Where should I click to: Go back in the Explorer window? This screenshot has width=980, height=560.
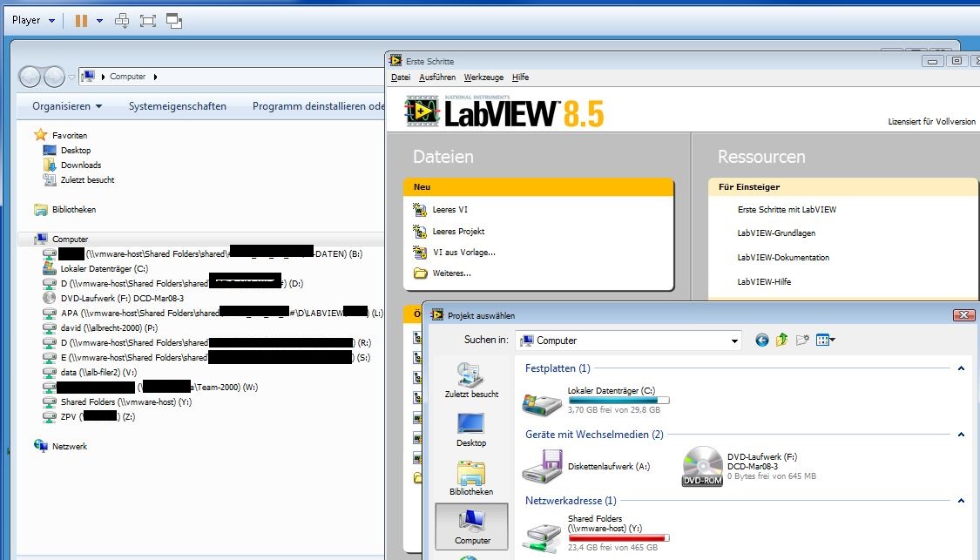pyautogui.click(x=30, y=77)
